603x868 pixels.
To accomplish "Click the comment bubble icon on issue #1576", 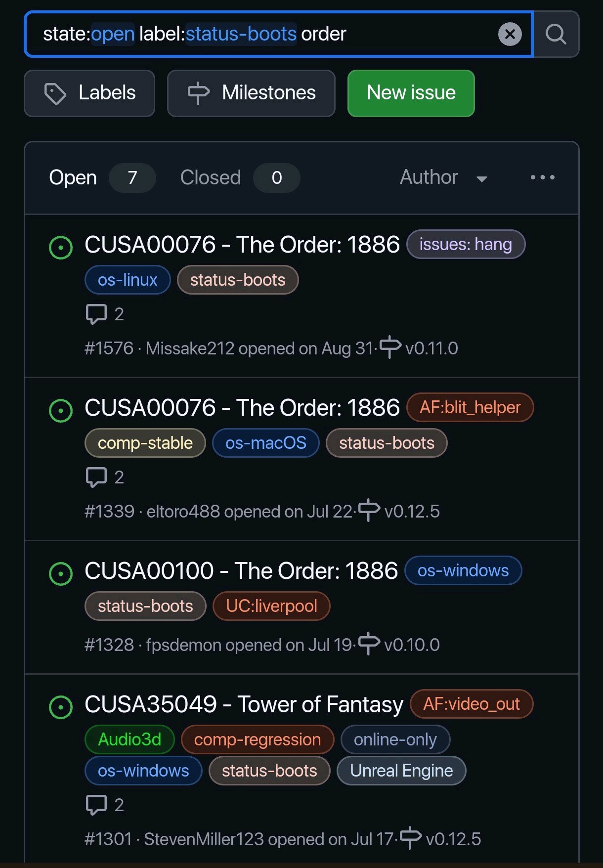I will [x=96, y=314].
